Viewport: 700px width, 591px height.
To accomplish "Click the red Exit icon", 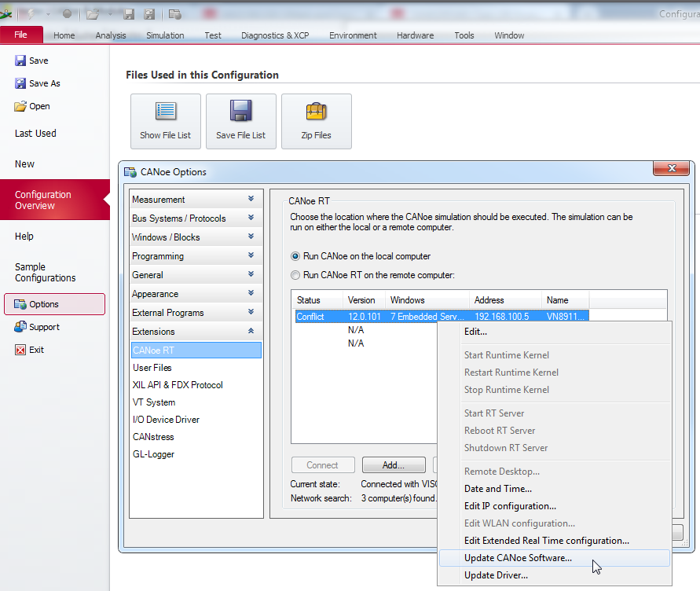I will pyautogui.click(x=20, y=350).
